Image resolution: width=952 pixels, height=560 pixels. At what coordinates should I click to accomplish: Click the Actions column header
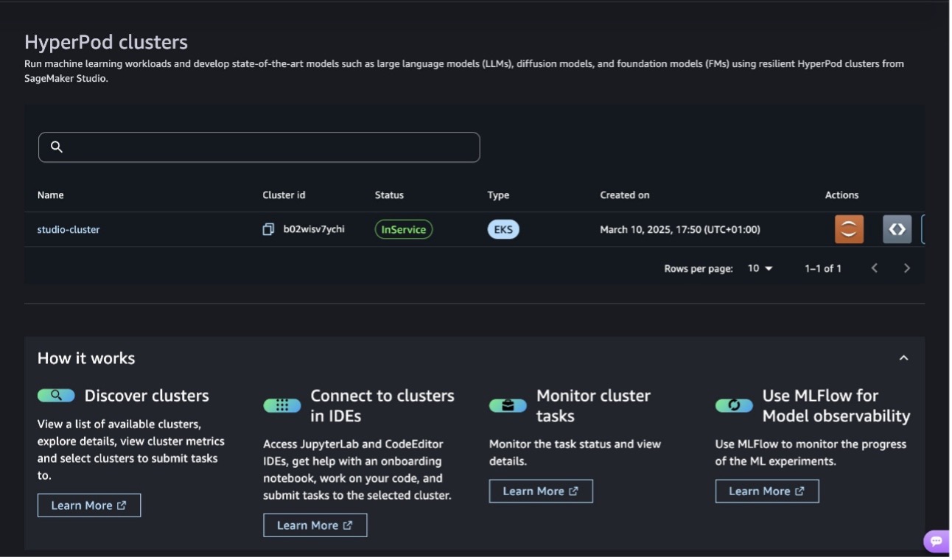coord(841,195)
